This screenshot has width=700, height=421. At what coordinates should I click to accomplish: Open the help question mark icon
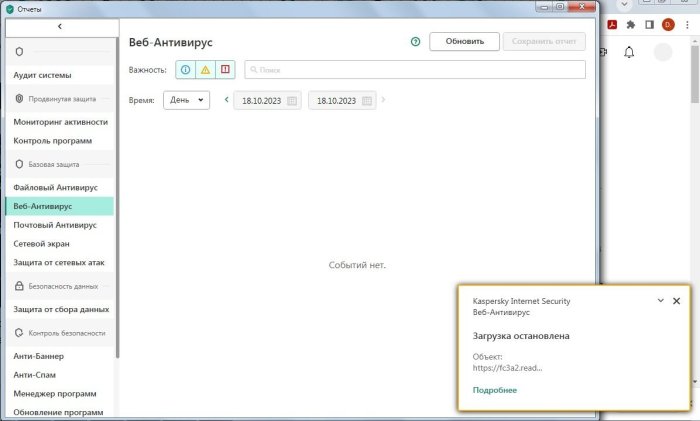coord(415,42)
